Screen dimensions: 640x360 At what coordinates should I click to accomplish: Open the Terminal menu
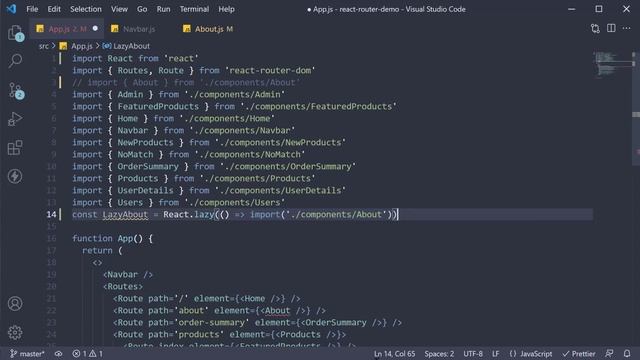coord(194,9)
